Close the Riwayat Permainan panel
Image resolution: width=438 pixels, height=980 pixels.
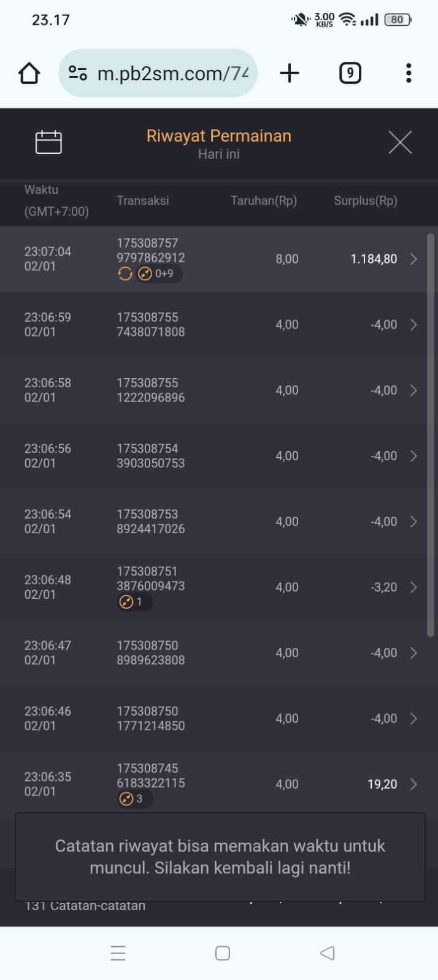tap(400, 143)
